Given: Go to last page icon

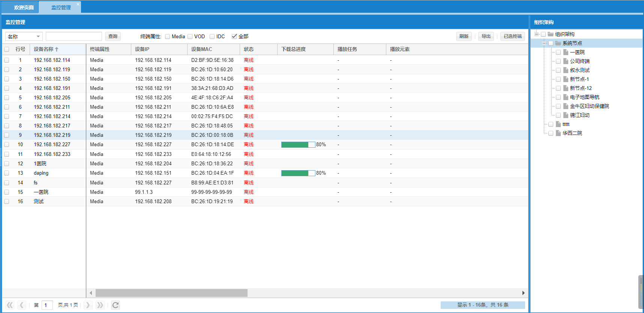Looking at the screenshot, I should click(x=100, y=305).
